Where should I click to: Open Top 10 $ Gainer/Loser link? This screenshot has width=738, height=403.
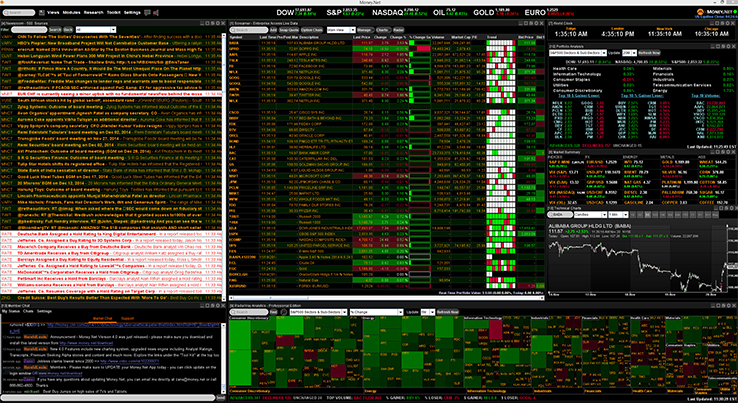(578, 95)
